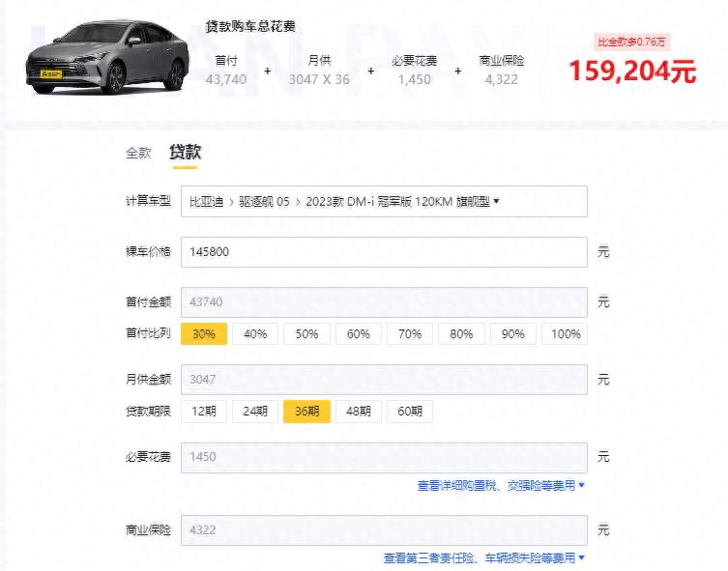Click the 裸车价格 input field showing 145800

[x=384, y=252]
